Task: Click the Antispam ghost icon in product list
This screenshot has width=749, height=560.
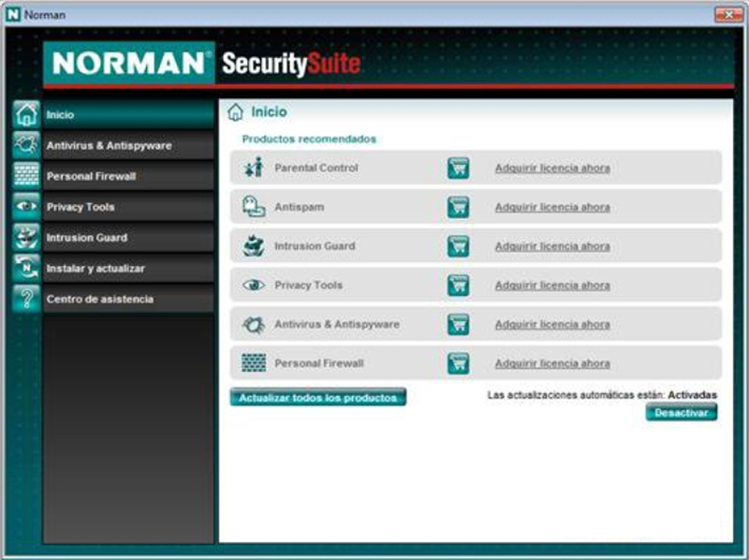Action: point(254,206)
